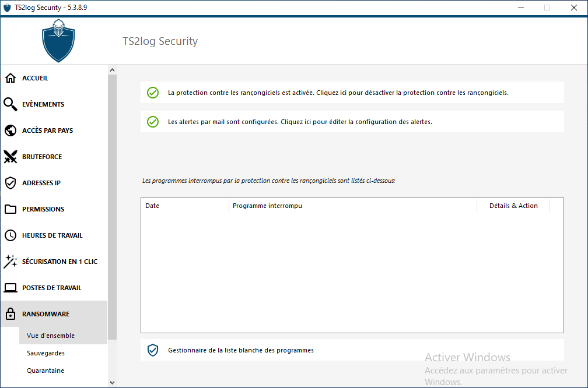588x388 pixels.
Task: Close the TS2log Security window
Action: coord(574,8)
